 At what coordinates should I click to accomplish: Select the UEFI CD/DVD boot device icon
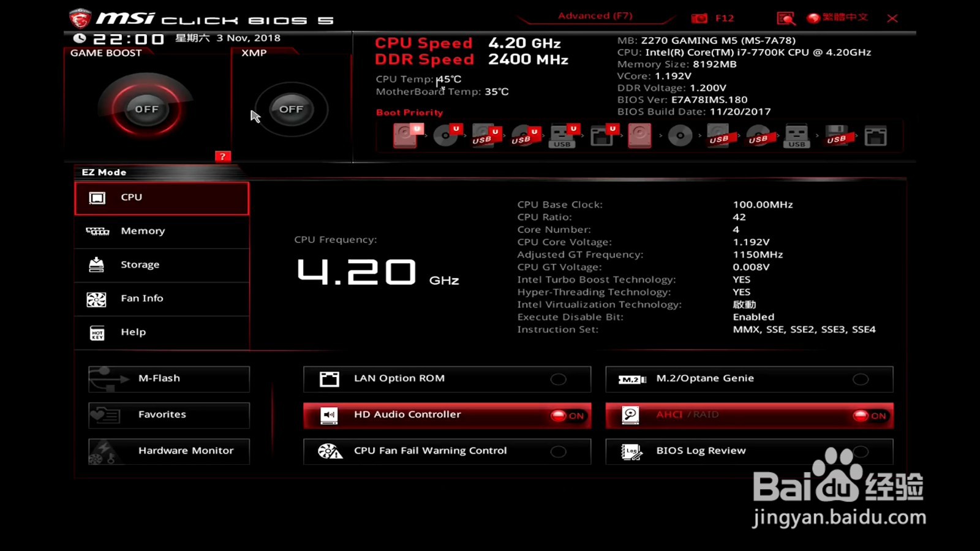click(x=447, y=135)
